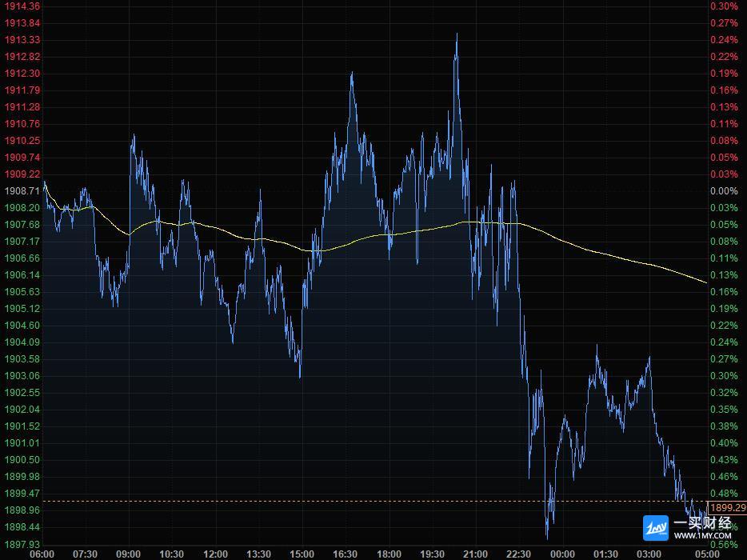Viewport: 747px width, 560px height.
Task: Click the 1MY blue logo icon
Action: point(656,528)
